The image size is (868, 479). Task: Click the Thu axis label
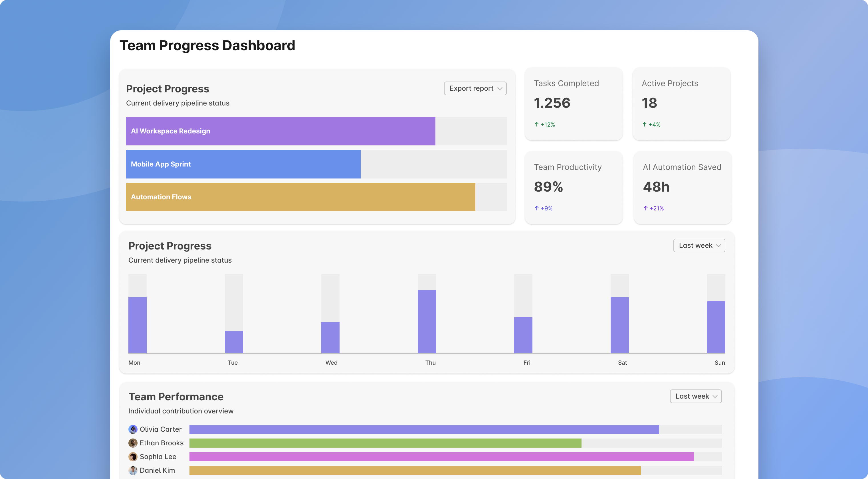point(430,363)
